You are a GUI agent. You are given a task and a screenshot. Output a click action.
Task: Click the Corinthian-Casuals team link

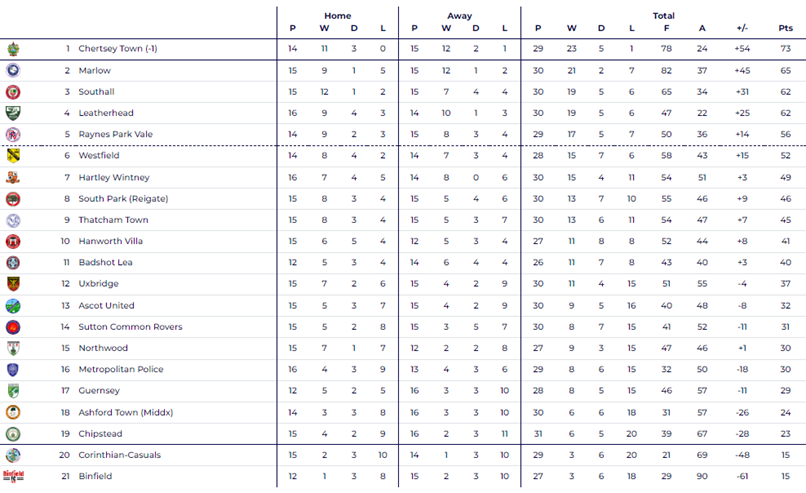(120, 455)
